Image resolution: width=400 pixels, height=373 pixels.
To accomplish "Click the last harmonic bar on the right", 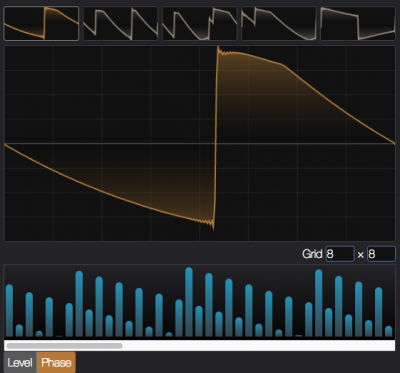I will coord(388,331).
